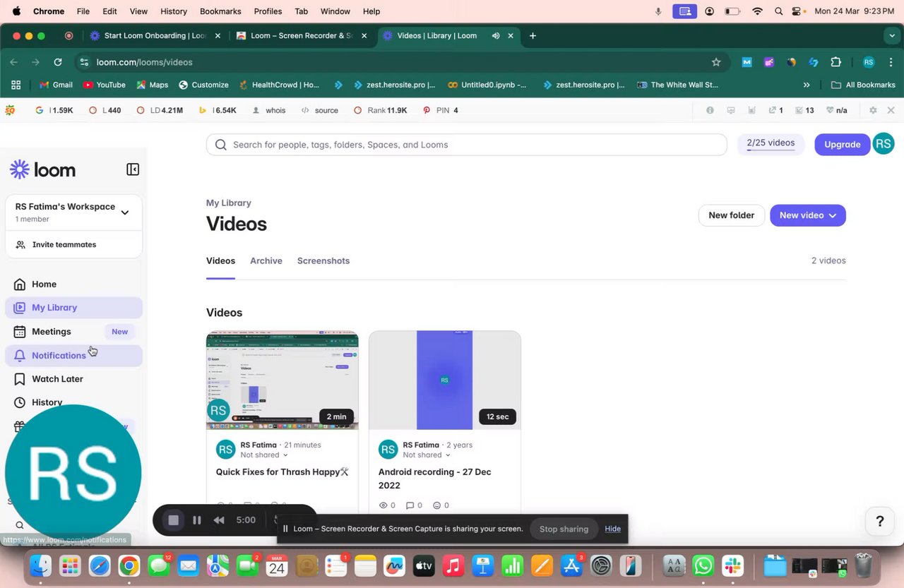
Task: Collapse the Loom sidebar with the panel icon
Action: coord(133,169)
